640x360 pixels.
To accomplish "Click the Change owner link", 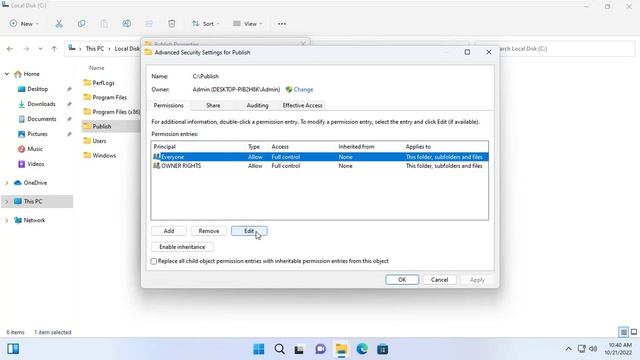I will click(x=303, y=89).
